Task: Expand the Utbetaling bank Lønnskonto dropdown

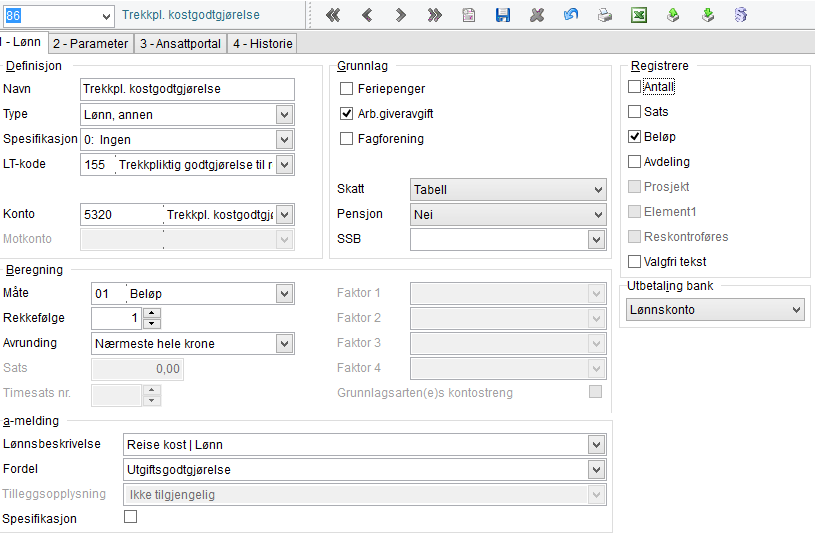Action: [796, 310]
